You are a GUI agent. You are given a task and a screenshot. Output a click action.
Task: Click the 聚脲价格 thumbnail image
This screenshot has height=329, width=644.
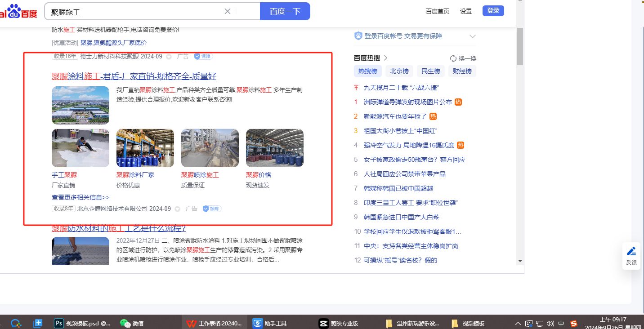275,148
